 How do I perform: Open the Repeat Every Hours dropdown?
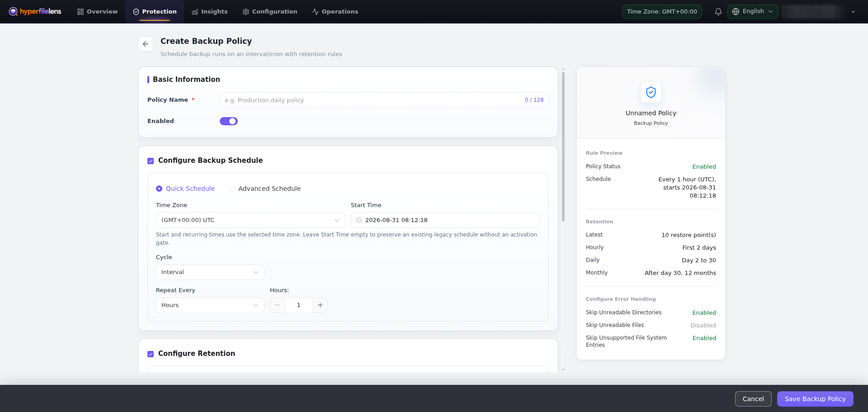[x=210, y=305]
